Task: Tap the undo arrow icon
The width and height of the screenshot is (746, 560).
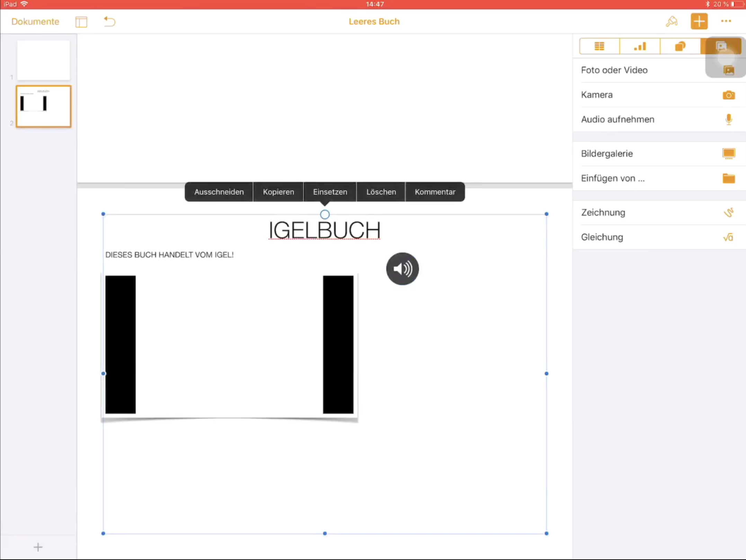Action: 109,21
